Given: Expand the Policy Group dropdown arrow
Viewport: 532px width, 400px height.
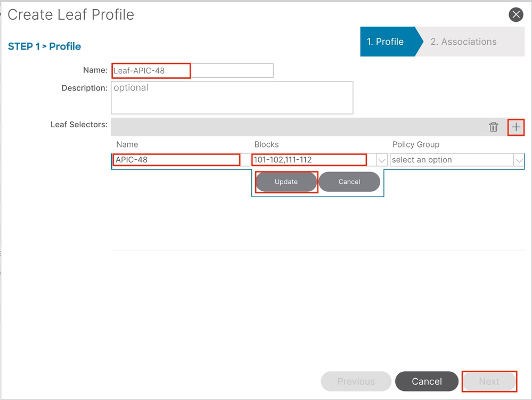Looking at the screenshot, I should (519, 160).
